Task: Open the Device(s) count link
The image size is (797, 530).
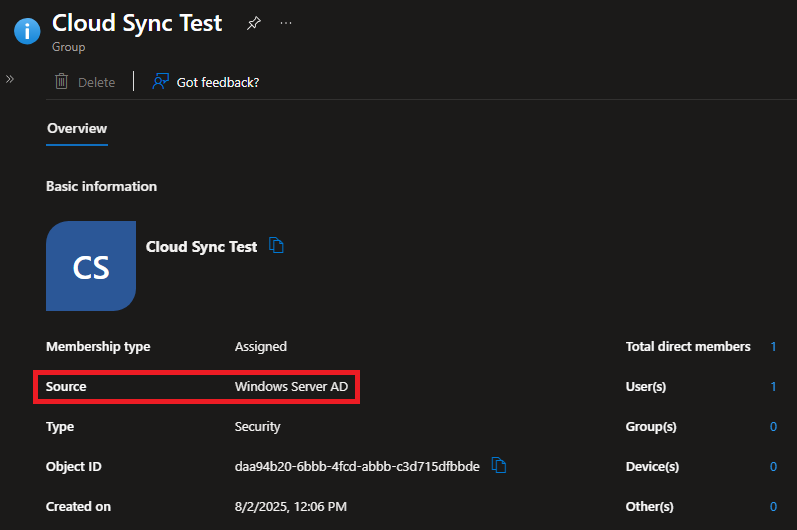Action: point(773,466)
